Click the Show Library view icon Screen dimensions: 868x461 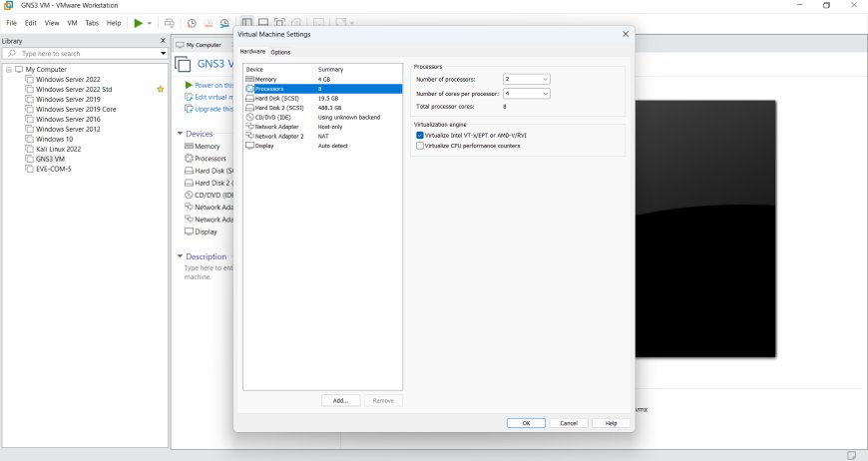(x=246, y=23)
